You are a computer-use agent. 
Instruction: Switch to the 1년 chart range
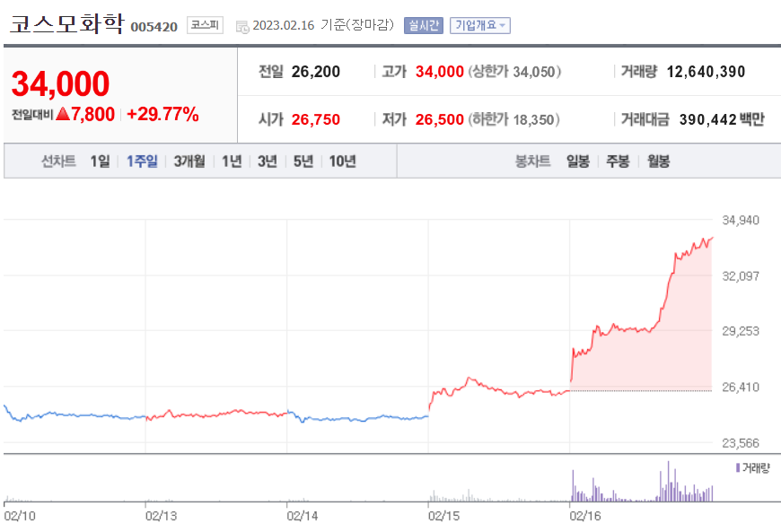click(x=232, y=161)
